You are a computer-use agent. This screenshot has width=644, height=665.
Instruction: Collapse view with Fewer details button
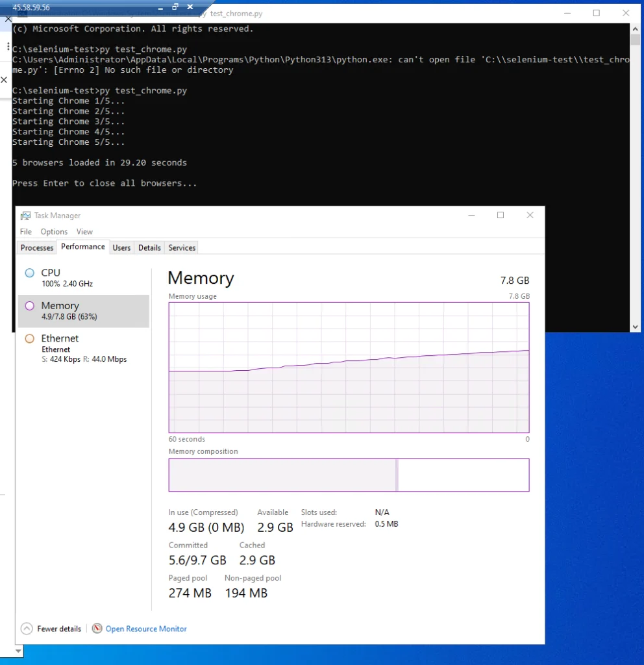(x=51, y=629)
